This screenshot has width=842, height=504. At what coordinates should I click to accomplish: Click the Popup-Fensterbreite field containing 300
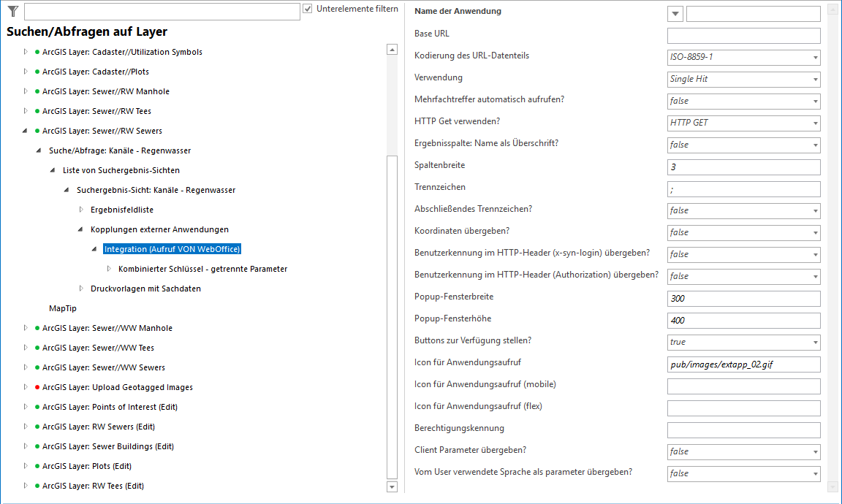742,298
